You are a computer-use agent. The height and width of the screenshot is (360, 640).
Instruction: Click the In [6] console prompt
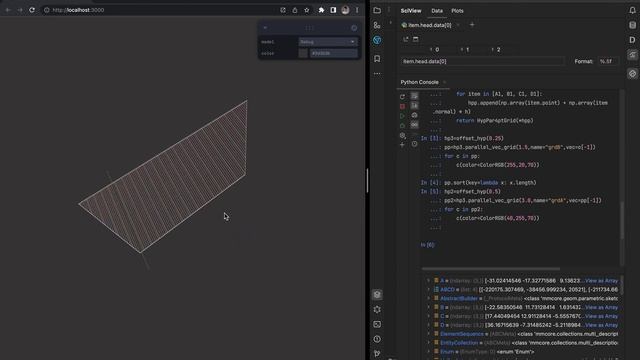pyautogui.click(x=427, y=245)
